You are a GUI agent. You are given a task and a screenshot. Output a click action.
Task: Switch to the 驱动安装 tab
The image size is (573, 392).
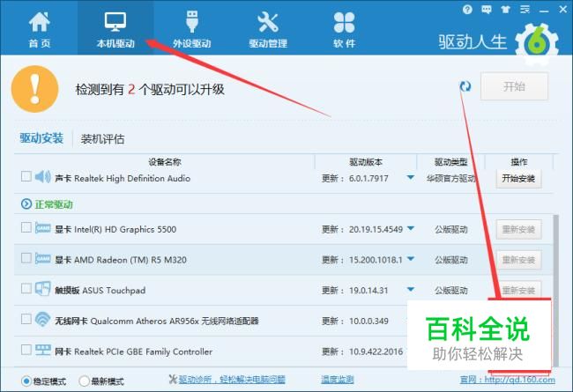click(41, 138)
